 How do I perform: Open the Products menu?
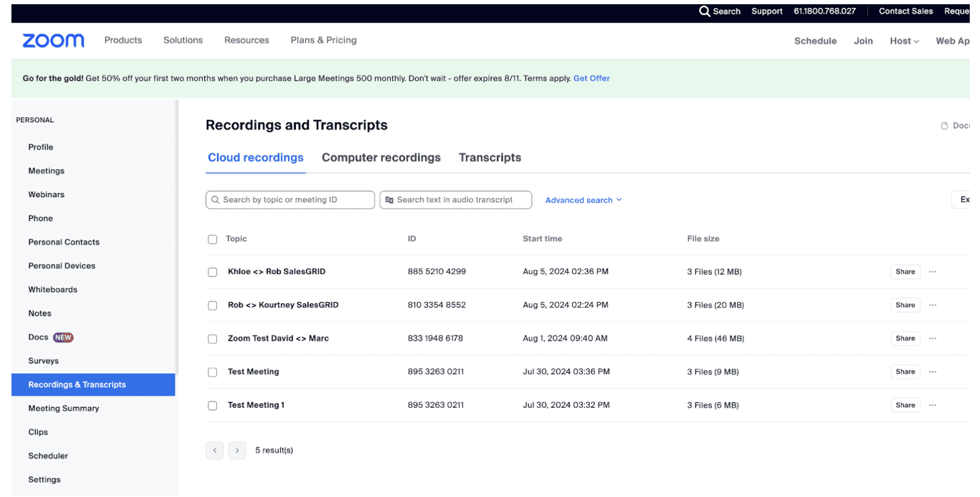(x=123, y=40)
